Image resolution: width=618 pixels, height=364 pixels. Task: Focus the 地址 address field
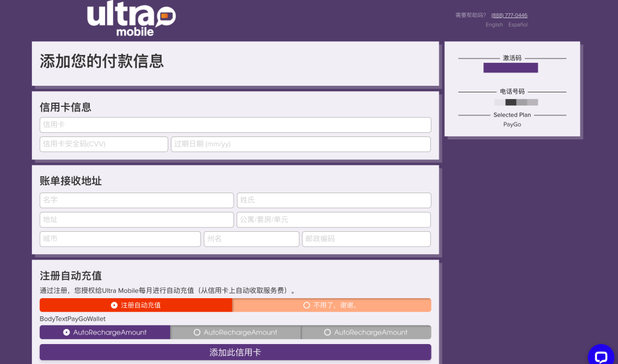point(137,220)
